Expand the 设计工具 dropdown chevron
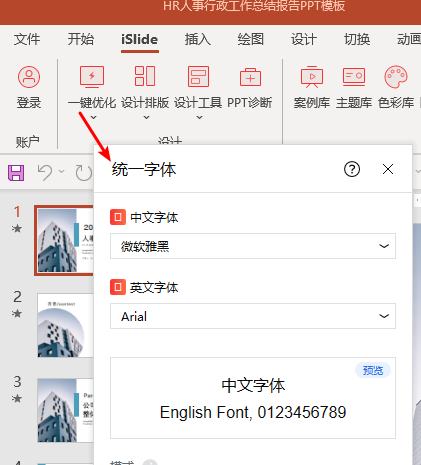This screenshot has height=465, width=421. click(x=199, y=117)
